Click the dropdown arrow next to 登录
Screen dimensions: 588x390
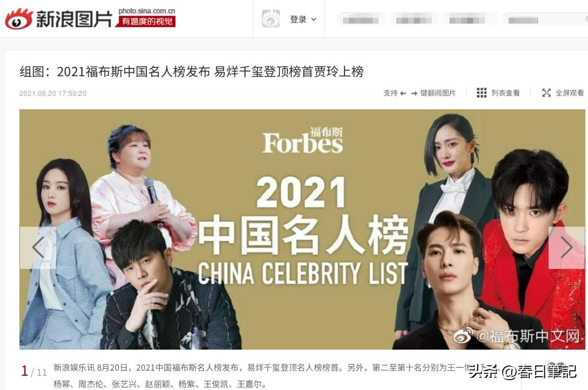314,20
